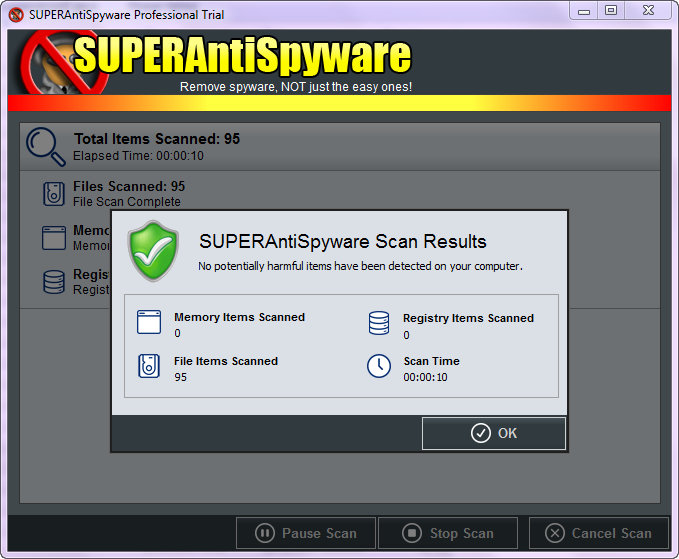The image size is (679, 559).
Task: Select the 'Files Scanned: 95' text
Action: click(x=129, y=187)
